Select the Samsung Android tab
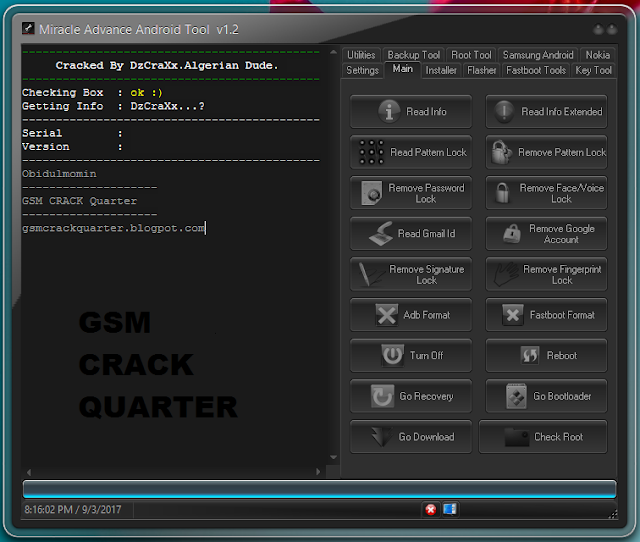This screenshot has height=542, width=640. pos(538,55)
